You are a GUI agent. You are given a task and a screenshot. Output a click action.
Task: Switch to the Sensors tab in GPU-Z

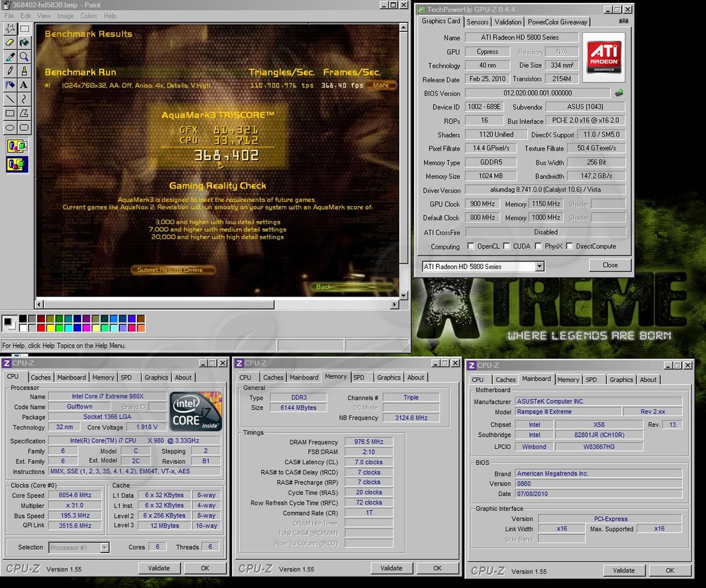click(478, 22)
